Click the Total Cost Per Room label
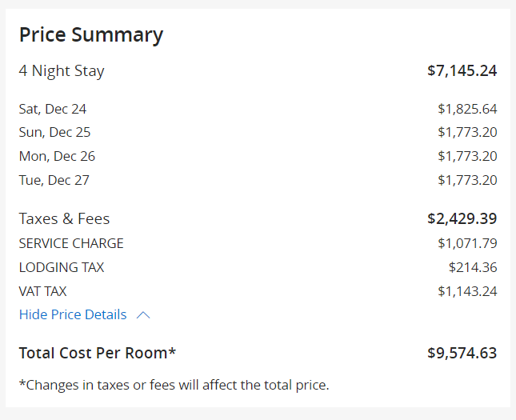The image size is (516, 420). tap(98, 353)
